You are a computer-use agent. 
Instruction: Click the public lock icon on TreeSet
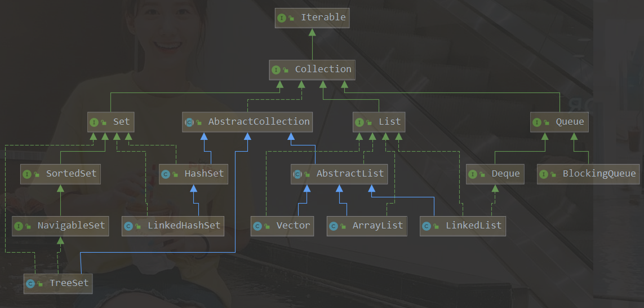point(40,284)
